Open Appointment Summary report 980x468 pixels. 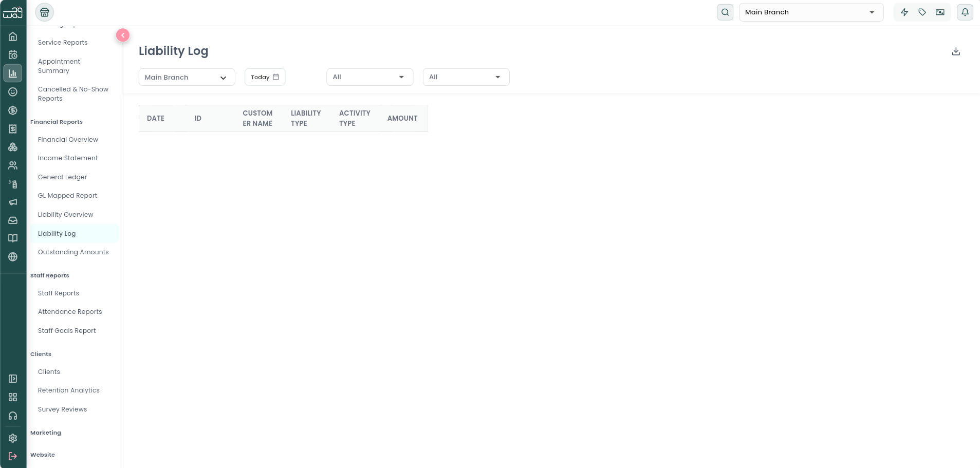point(59,66)
